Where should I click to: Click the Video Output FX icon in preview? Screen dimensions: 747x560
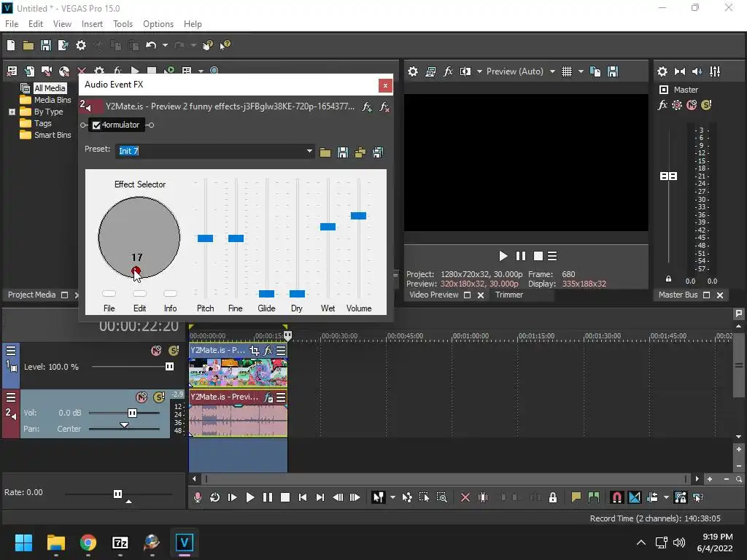click(448, 71)
